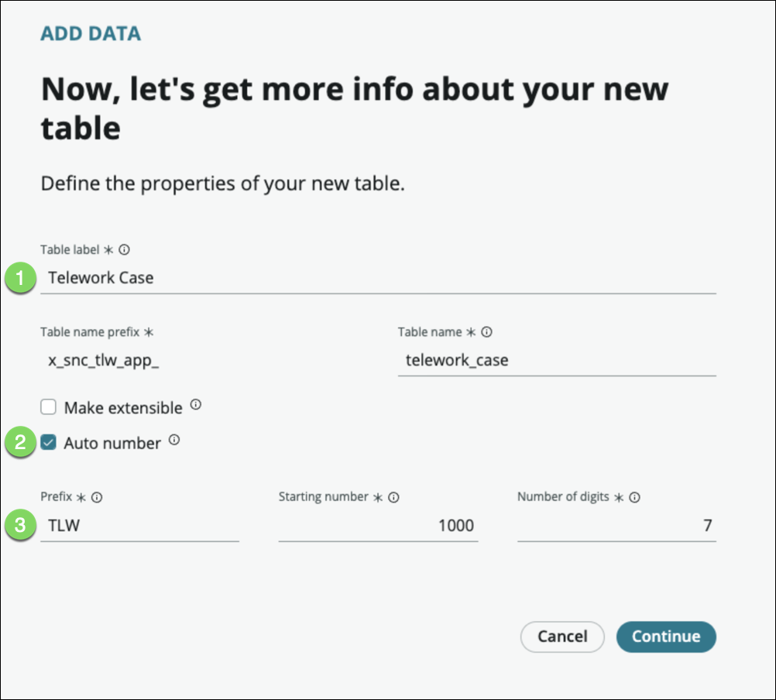
Task: Click the info icon next to Table name
Action: click(x=486, y=332)
